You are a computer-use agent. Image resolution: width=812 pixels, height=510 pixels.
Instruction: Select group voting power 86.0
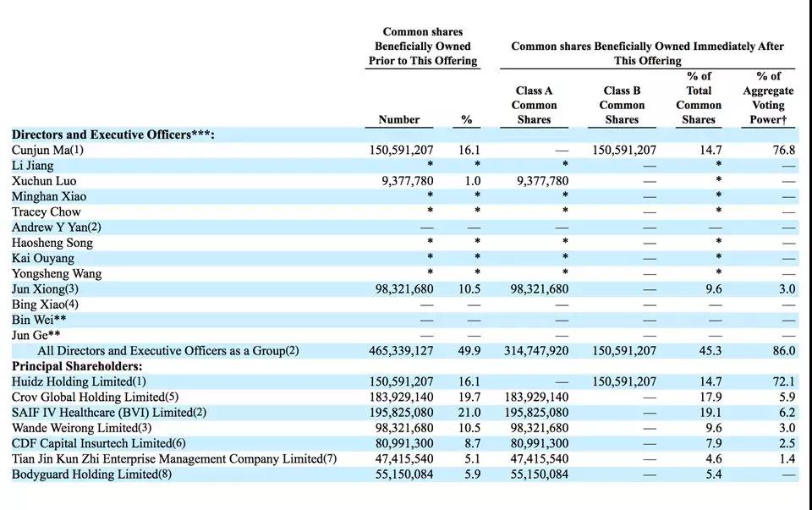[x=783, y=351]
